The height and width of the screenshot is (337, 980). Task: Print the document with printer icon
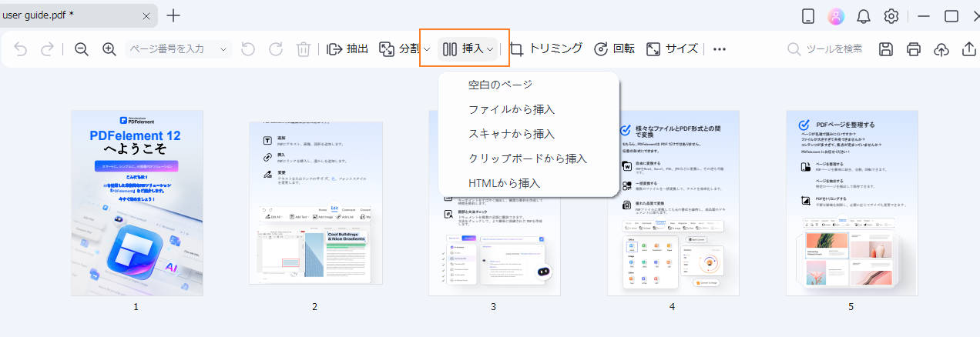point(914,49)
